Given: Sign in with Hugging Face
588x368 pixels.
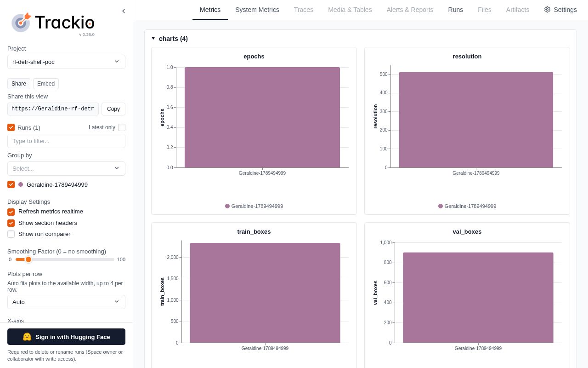Looking at the screenshot, I should point(66,337).
